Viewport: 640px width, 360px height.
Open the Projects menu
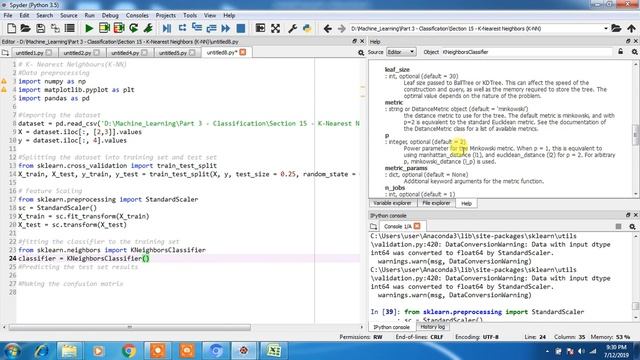pos(165,15)
